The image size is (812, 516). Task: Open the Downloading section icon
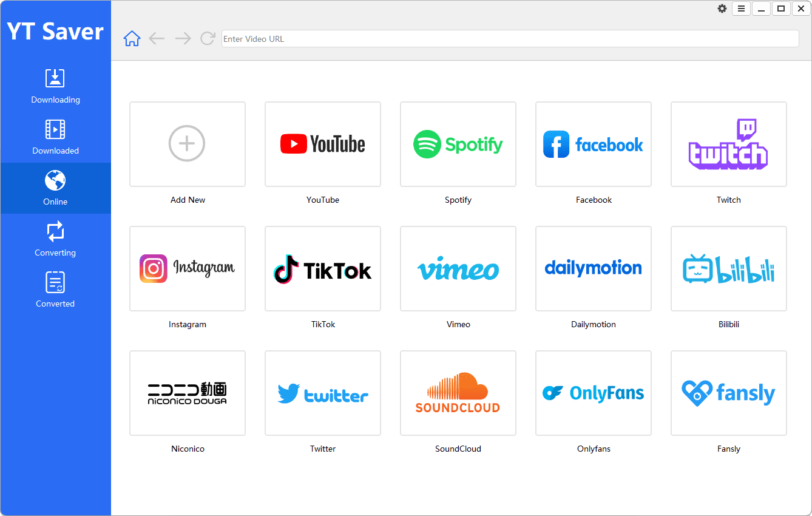pyautogui.click(x=55, y=78)
